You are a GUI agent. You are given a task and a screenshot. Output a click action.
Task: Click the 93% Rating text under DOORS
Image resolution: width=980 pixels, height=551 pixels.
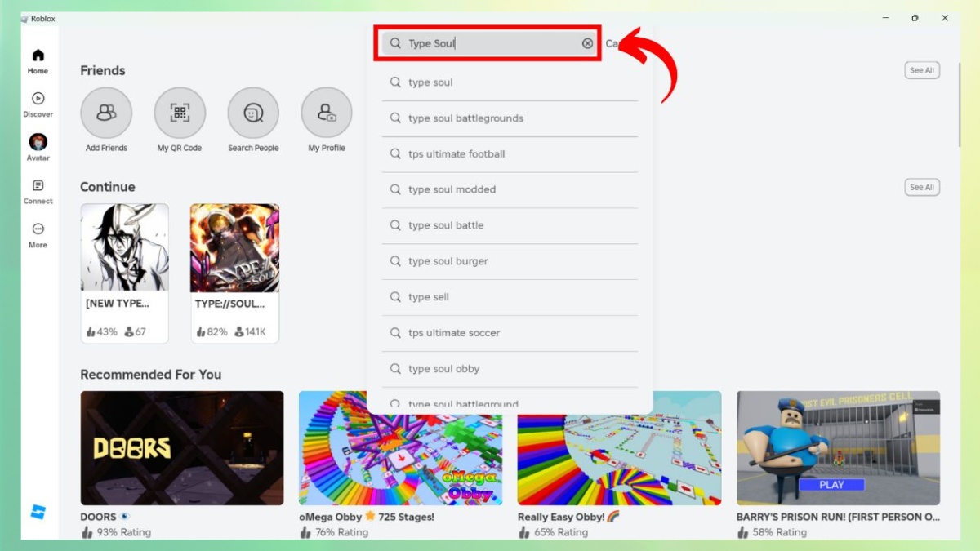(x=123, y=532)
